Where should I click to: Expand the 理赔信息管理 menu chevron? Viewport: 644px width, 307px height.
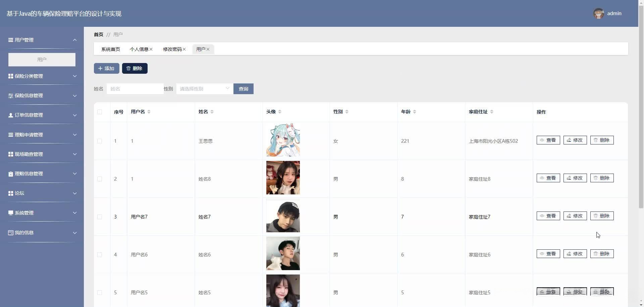pos(75,174)
